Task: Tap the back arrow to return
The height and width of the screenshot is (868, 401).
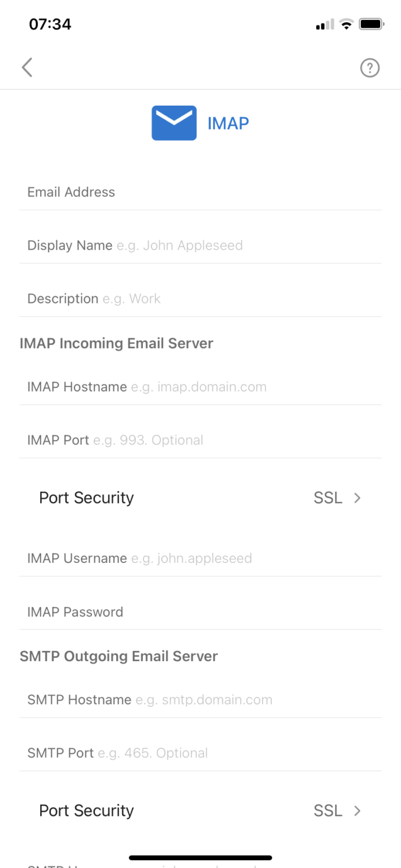Action: (27, 67)
